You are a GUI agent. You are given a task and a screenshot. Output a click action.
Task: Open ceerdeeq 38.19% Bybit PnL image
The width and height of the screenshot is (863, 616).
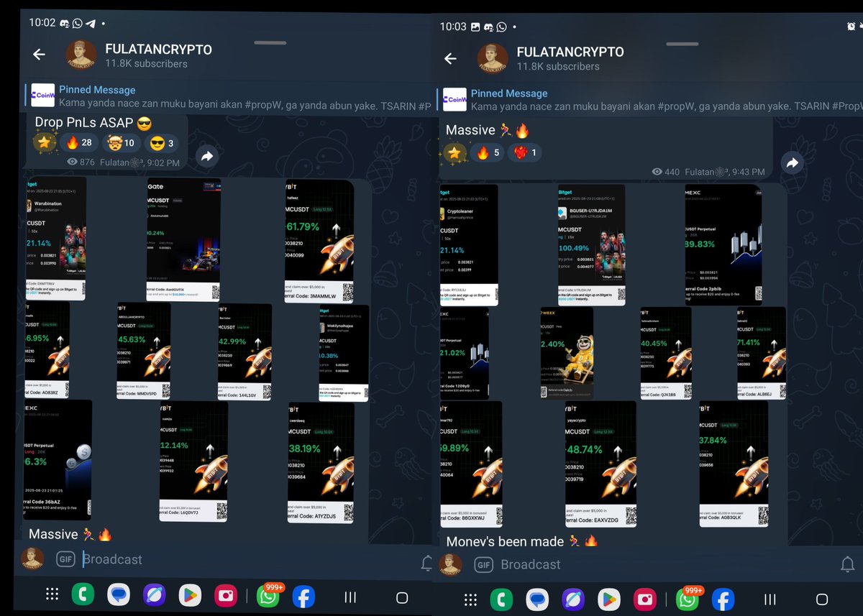pyautogui.click(x=321, y=463)
